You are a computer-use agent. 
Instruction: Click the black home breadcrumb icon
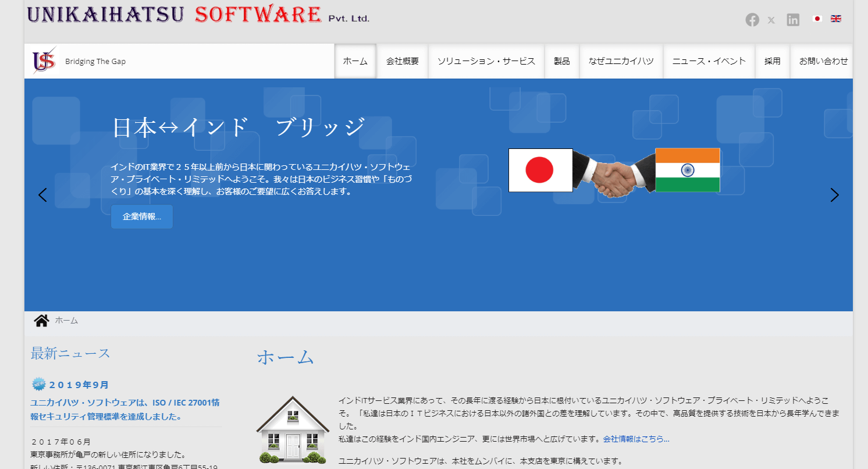41,321
